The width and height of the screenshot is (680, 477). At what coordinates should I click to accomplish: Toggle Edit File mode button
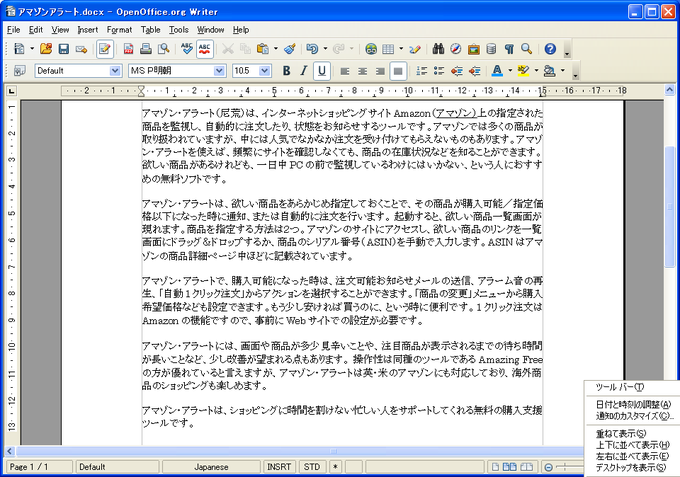pos(105,49)
